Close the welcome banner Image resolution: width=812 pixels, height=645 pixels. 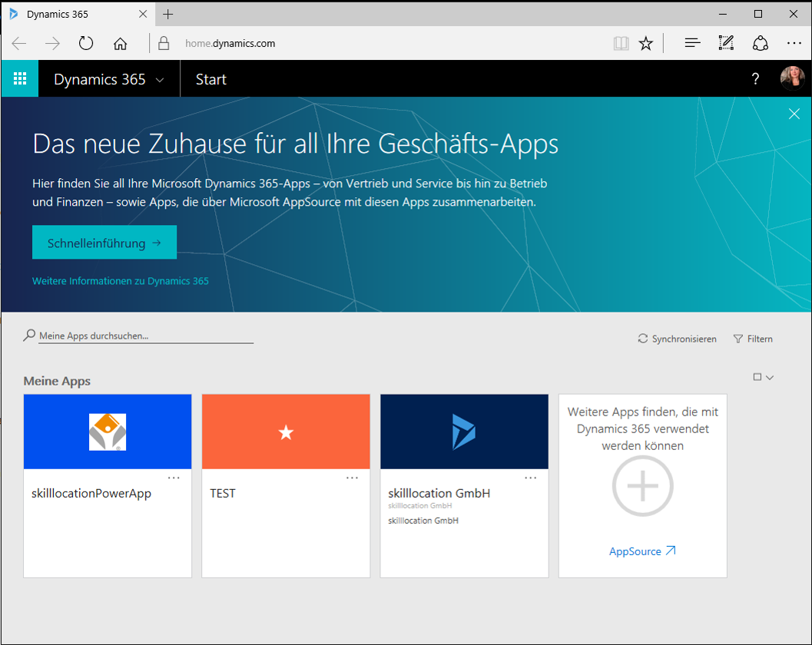point(794,114)
